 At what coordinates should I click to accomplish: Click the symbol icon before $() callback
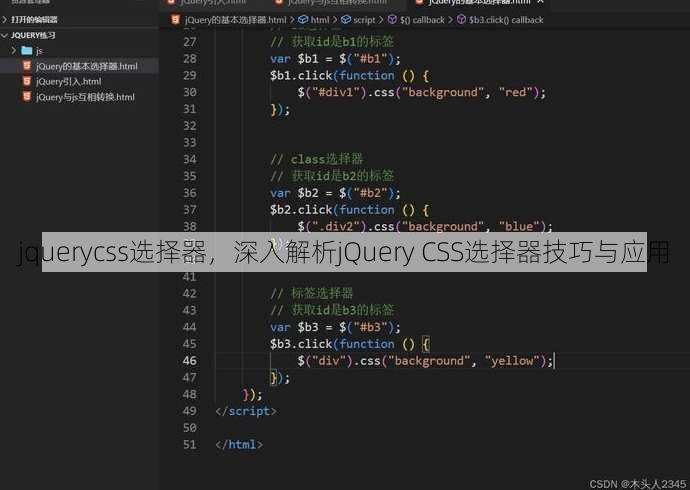coord(393,20)
